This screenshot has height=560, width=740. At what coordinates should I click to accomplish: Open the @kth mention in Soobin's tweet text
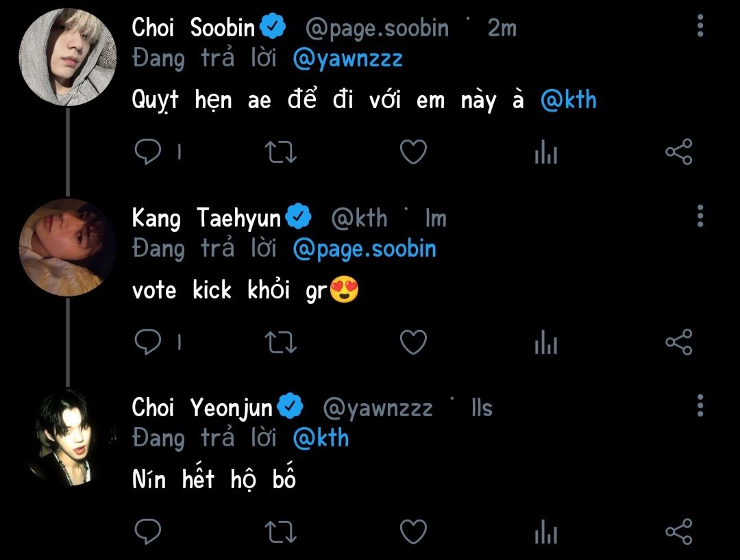click(x=568, y=101)
